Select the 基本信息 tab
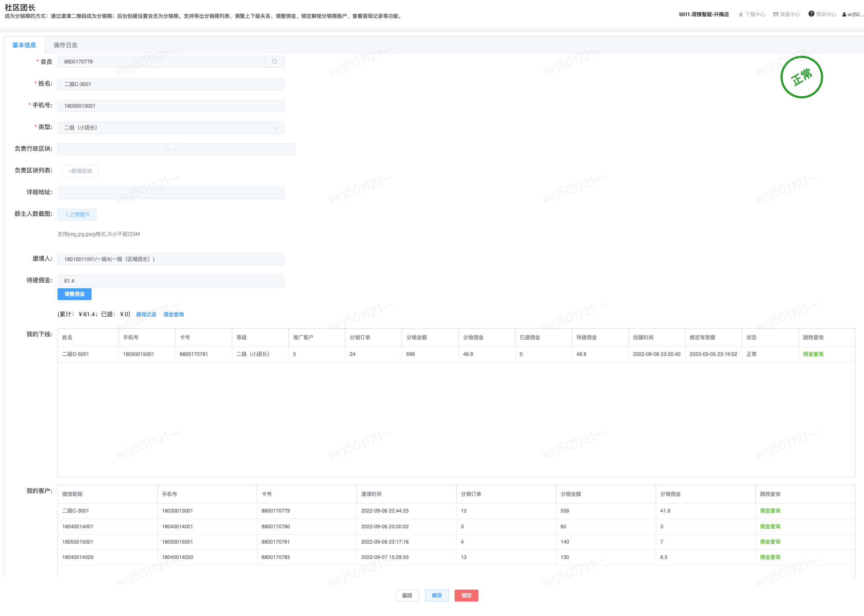The image size is (864, 616). (x=24, y=45)
